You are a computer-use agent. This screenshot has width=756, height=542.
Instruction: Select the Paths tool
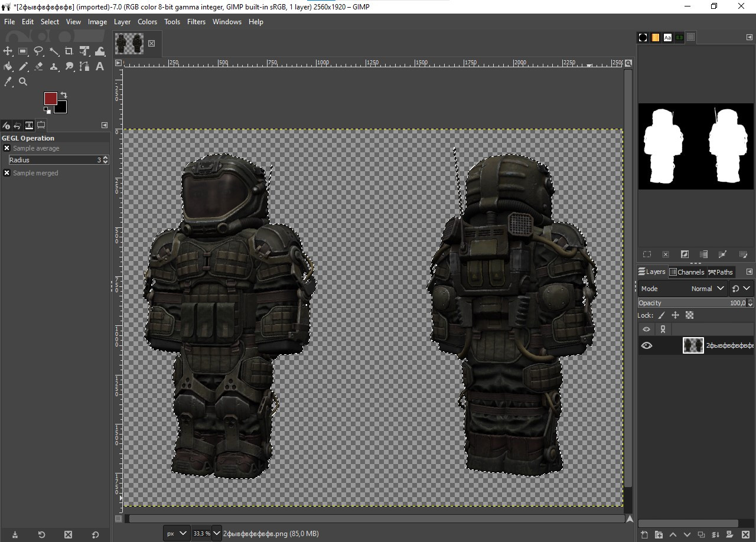tap(84, 67)
